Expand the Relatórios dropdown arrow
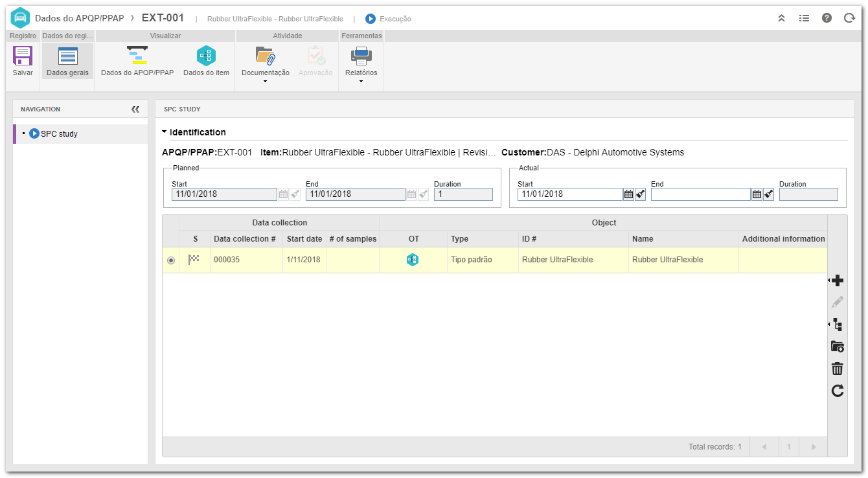 [x=361, y=81]
